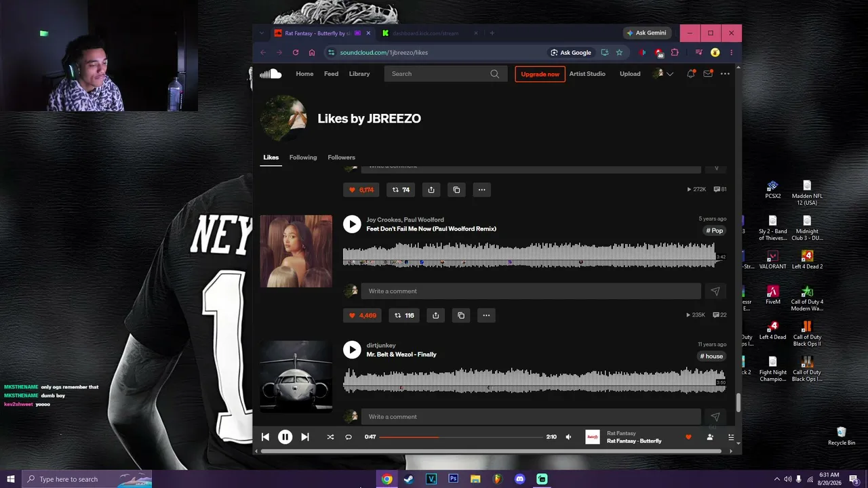Toggle like on track with 6,174 likes
This screenshot has width=868, height=488.
pos(361,190)
